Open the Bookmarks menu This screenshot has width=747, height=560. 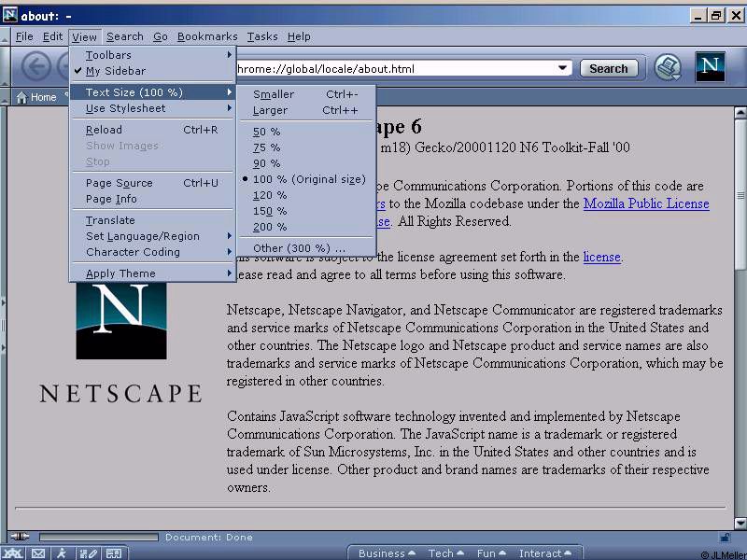click(207, 36)
